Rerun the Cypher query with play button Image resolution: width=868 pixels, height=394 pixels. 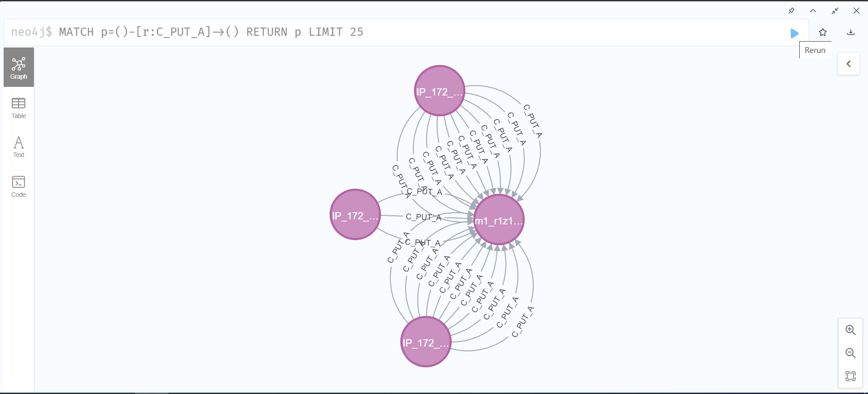[x=794, y=33]
